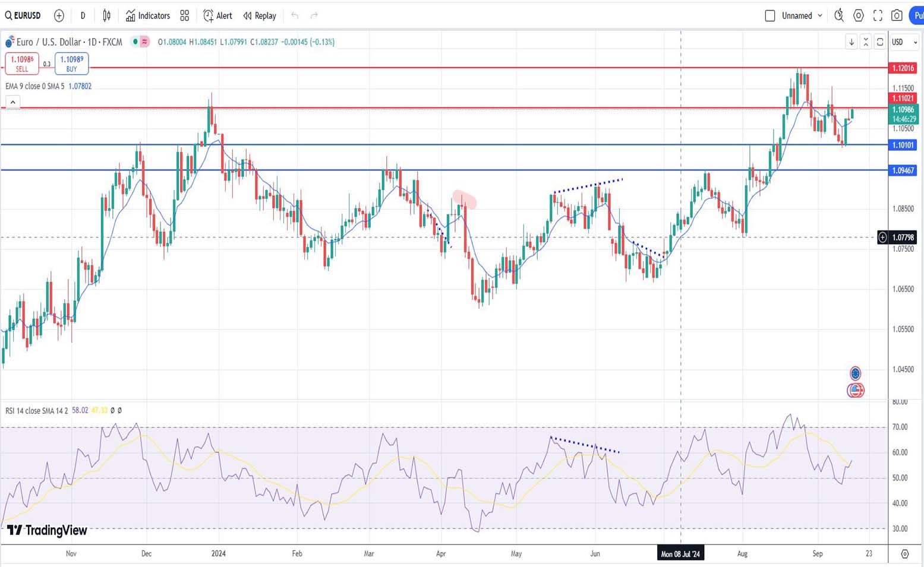Open the USD currency dropdown
The height and width of the screenshot is (567, 924).
pos(904,42)
